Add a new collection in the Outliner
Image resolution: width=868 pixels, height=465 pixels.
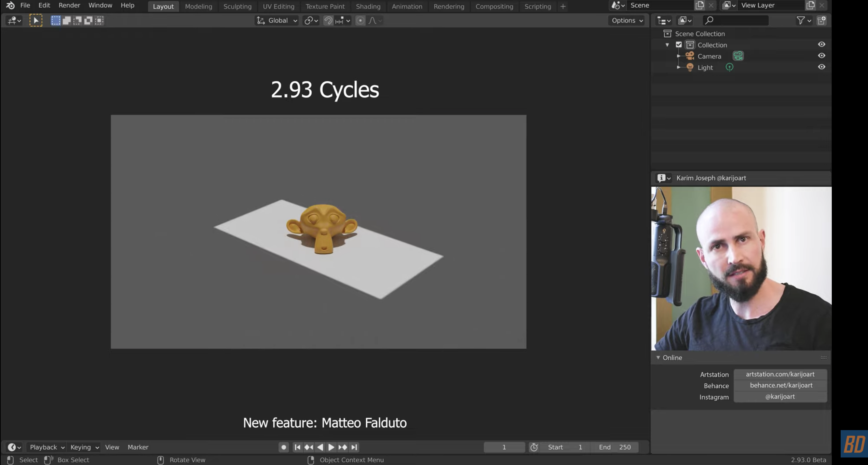[822, 21]
